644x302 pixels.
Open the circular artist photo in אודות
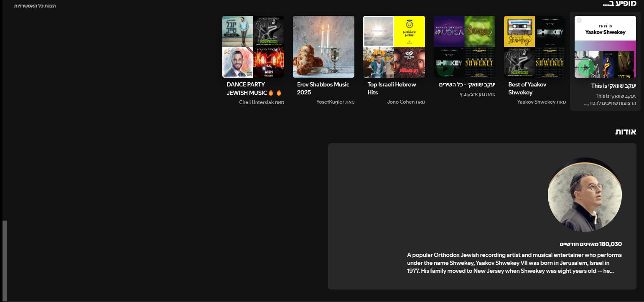[585, 195]
